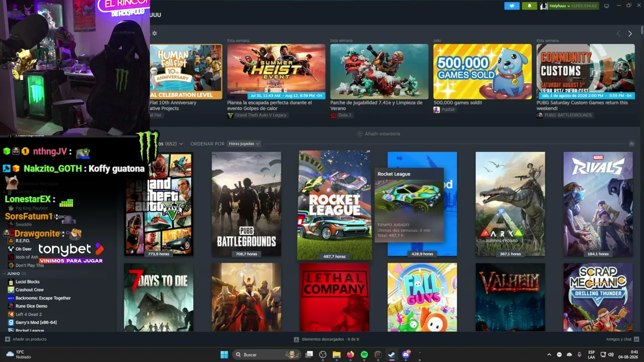Viewport: 644px width, 362px height.
Task: Select the ARK Survival Evolved cover
Action: (510, 204)
